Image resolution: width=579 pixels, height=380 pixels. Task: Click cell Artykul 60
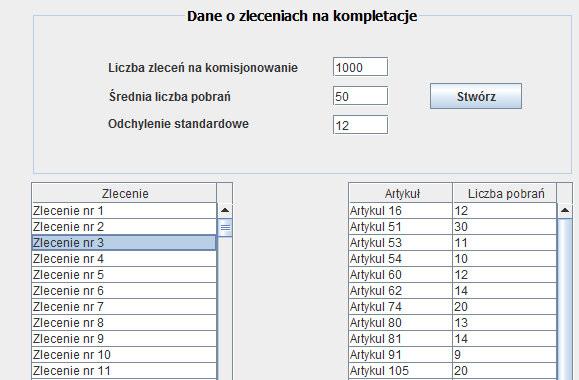pyautogui.click(x=401, y=274)
